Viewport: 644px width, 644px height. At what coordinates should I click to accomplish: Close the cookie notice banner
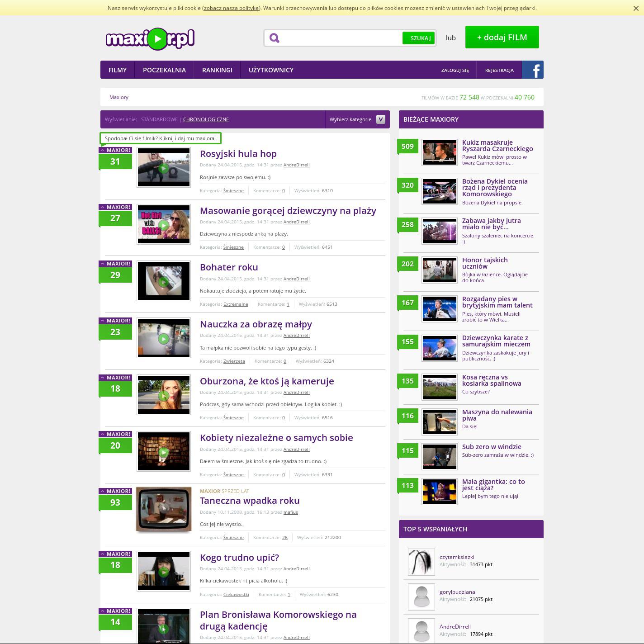[x=636, y=8]
